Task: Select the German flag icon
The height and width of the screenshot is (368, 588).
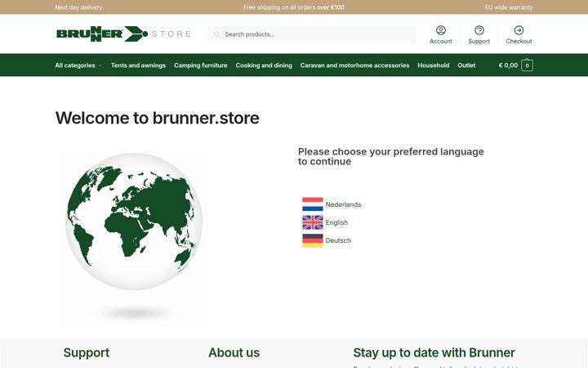Action: [x=312, y=240]
